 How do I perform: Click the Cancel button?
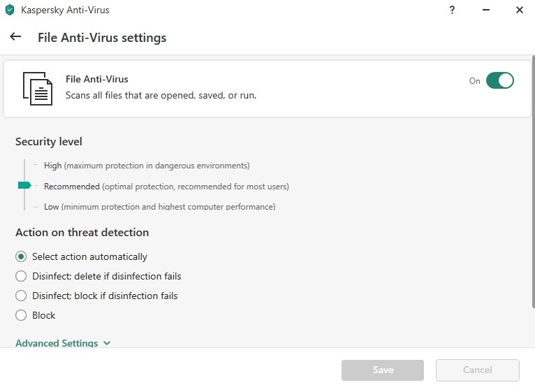(478, 370)
